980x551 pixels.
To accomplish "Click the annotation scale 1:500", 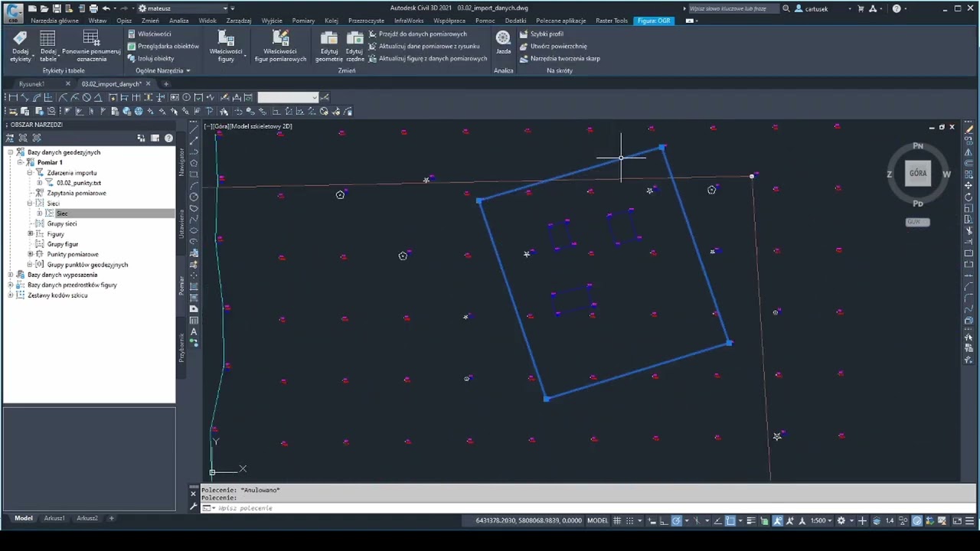I will coord(820,520).
